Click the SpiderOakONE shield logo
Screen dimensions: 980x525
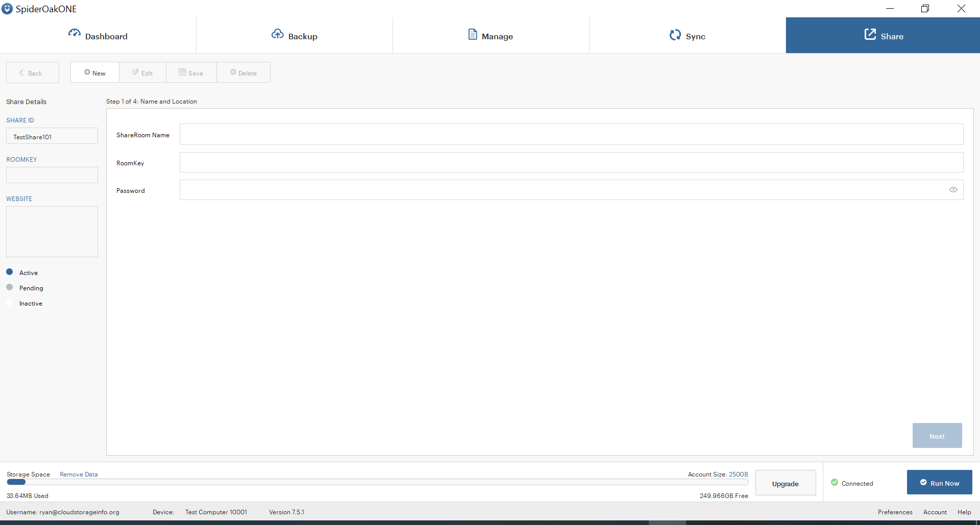pos(7,8)
